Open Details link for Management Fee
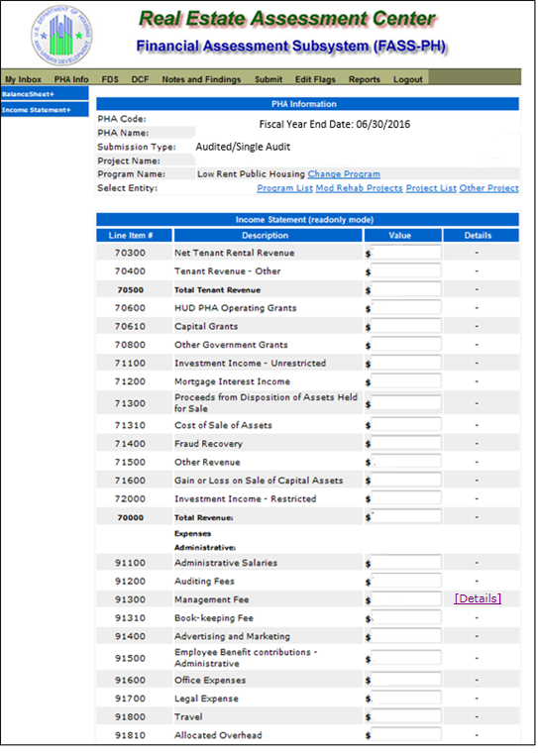Image resolution: width=538 pixels, height=756 pixels. pyautogui.click(x=478, y=598)
